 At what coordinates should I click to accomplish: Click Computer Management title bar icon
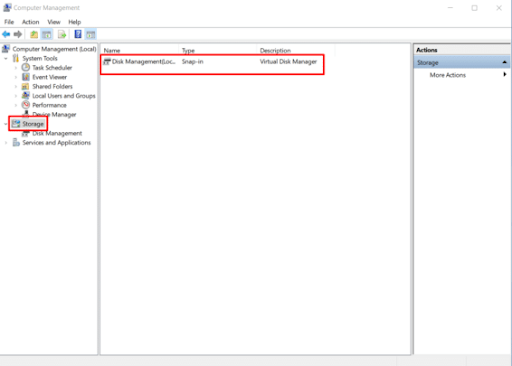[x=7, y=7]
